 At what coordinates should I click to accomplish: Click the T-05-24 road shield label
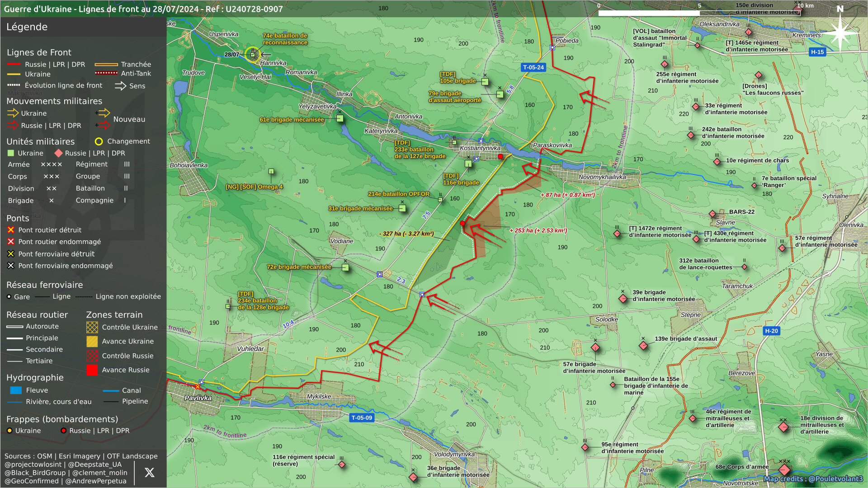pos(533,67)
